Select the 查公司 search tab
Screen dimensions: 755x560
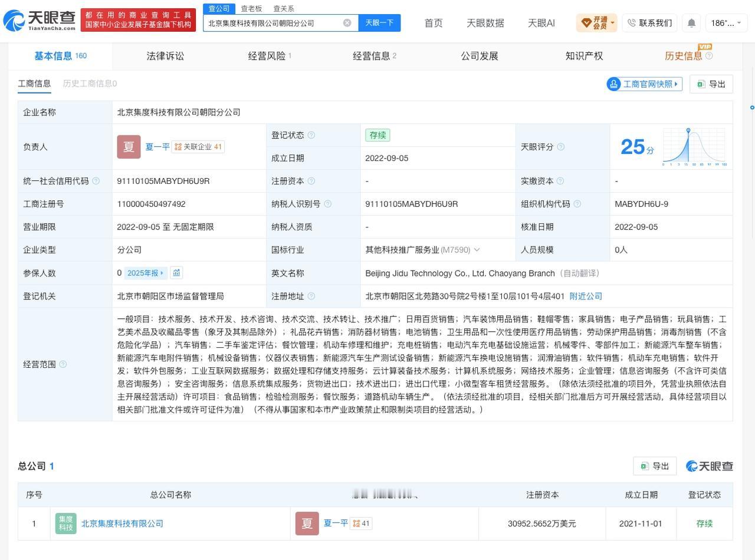[219, 8]
